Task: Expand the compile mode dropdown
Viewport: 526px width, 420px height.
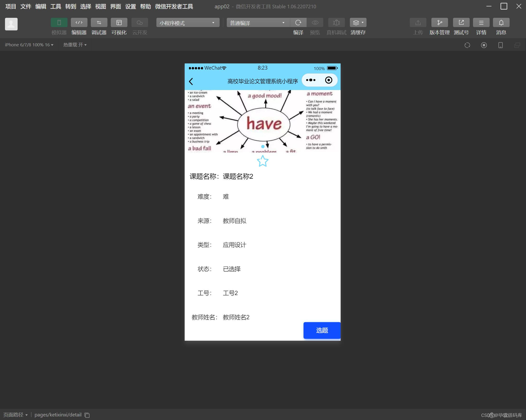Action: click(x=258, y=23)
